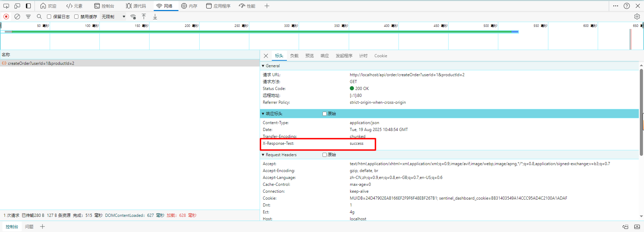
Task: Close the request details panel X
Action: pos(266,56)
